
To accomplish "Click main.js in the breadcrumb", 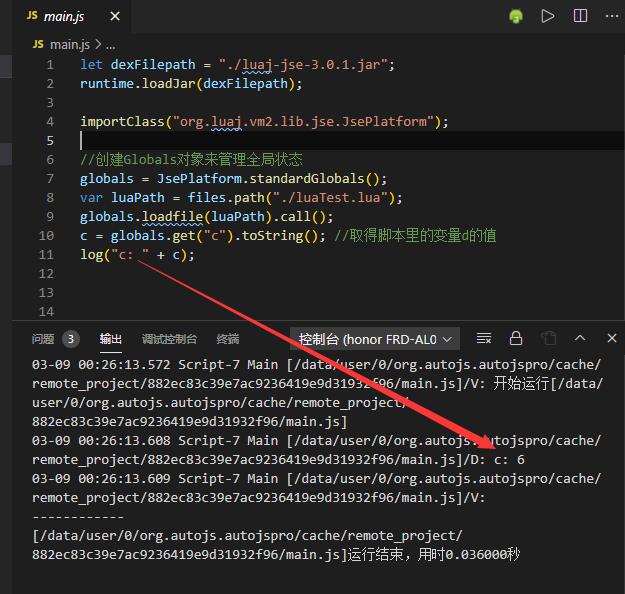I will coord(70,45).
